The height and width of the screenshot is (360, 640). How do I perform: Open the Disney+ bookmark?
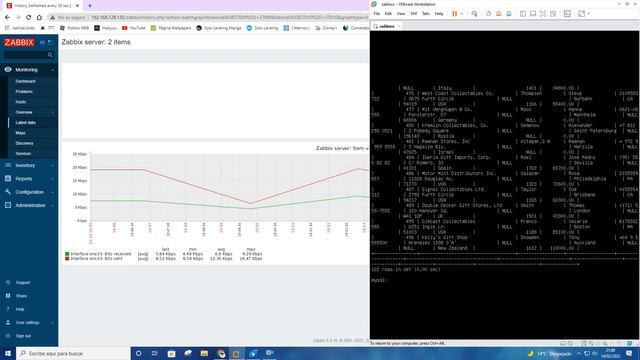[x=327, y=28]
